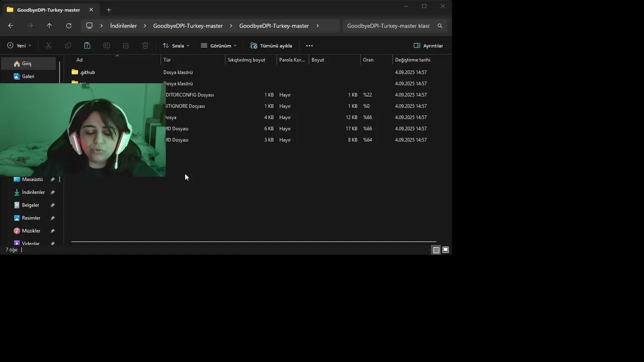Unpin Masaüstü using its pin icon
Viewport: 644px width, 362px height.
(52, 179)
